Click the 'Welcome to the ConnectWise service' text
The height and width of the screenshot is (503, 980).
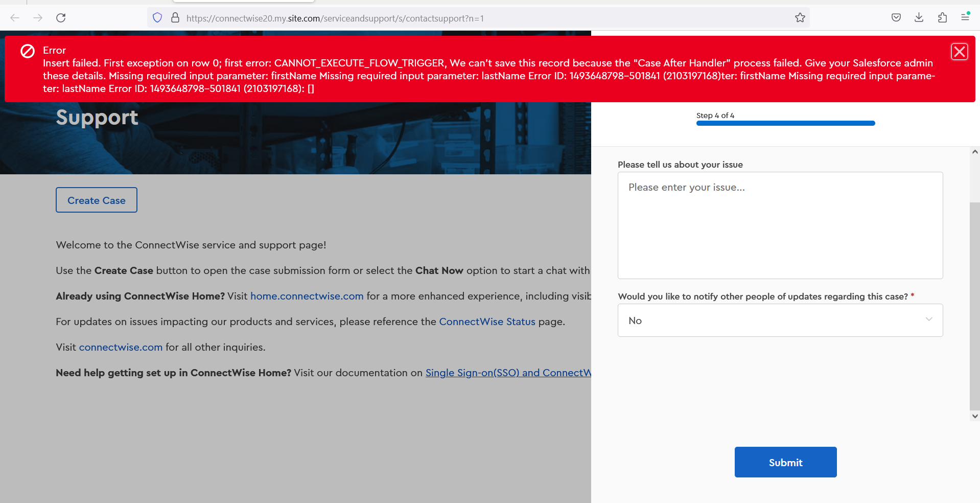coord(191,245)
